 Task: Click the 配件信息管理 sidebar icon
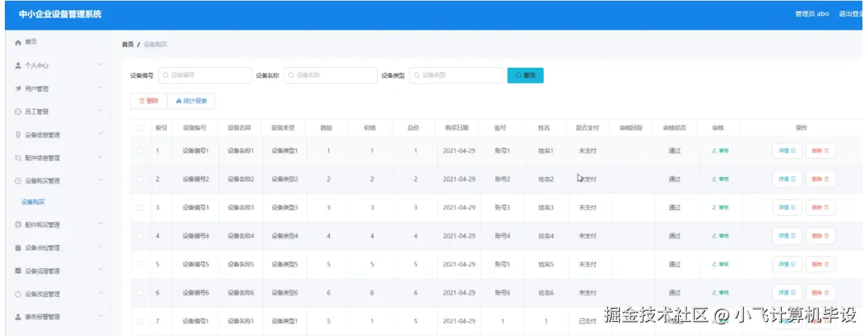click(18, 158)
